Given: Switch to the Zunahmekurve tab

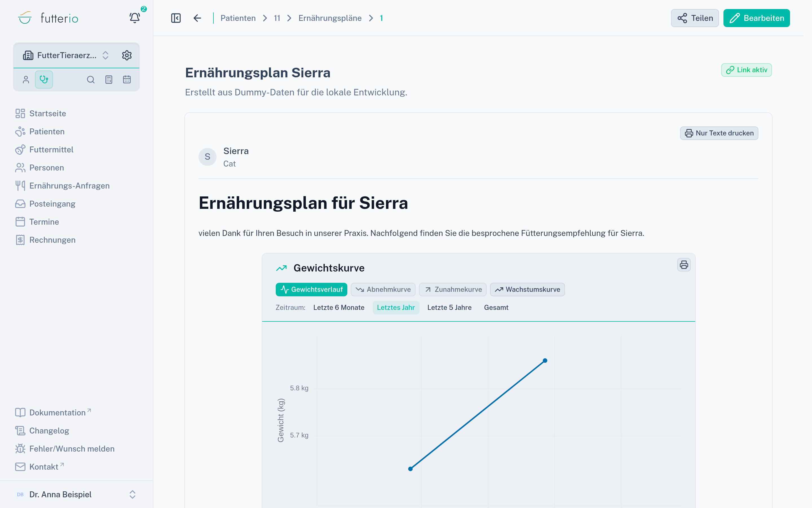Looking at the screenshot, I should click(453, 290).
